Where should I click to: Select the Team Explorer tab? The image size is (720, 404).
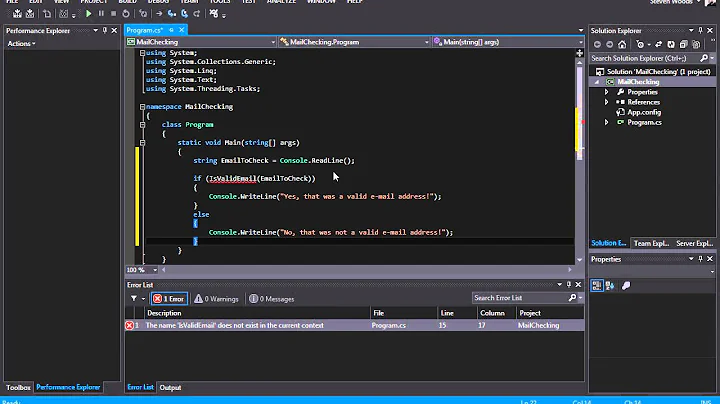tap(651, 244)
